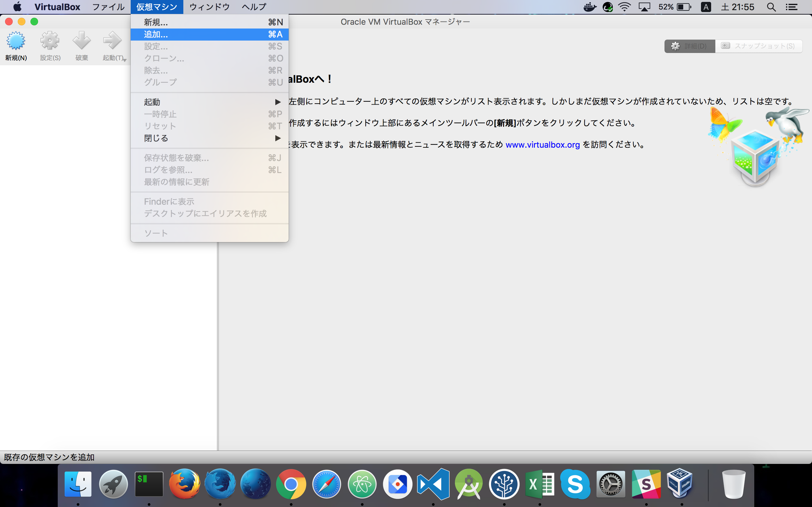This screenshot has width=812, height=507.
Task: Launch Skype from the Dock
Action: [x=575, y=484]
